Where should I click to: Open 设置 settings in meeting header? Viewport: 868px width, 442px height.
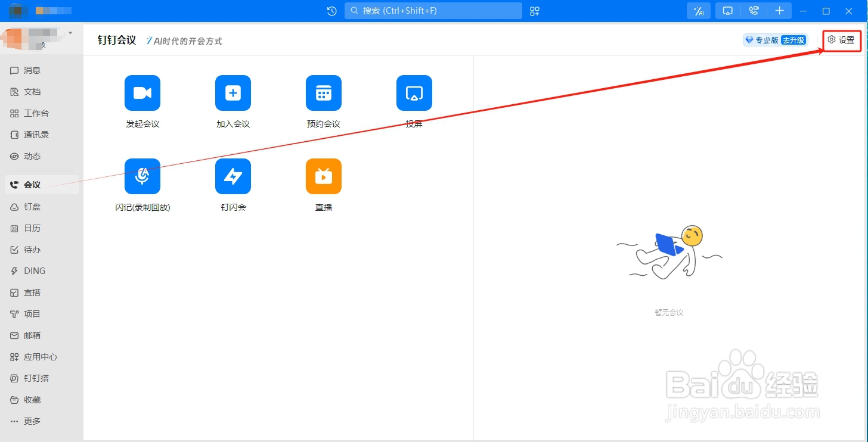pos(841,40)
